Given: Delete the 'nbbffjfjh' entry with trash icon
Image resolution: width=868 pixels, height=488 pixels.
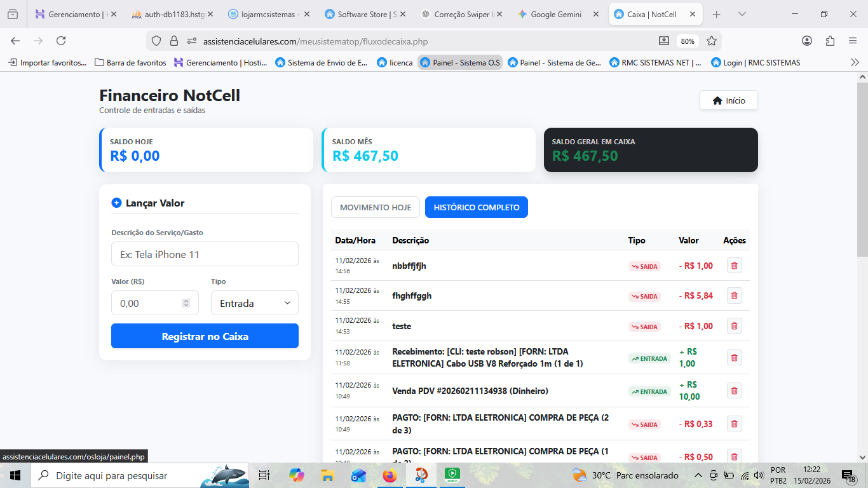Looking at the screenshot, I should tap(734, 266).
